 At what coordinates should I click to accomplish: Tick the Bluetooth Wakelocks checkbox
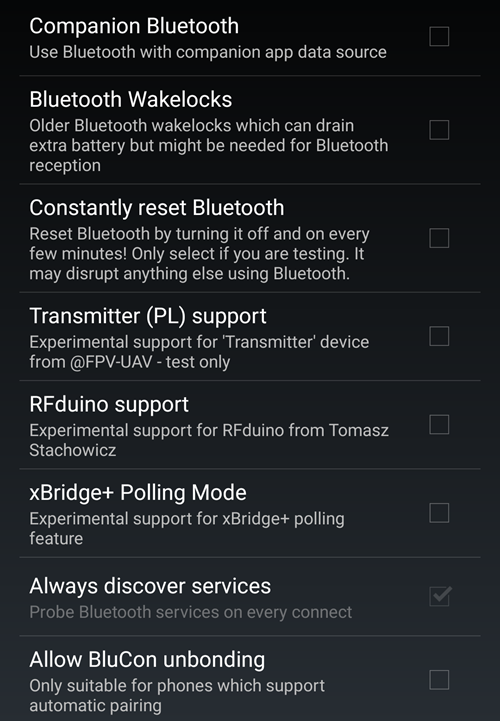click(x=439, y=130)
